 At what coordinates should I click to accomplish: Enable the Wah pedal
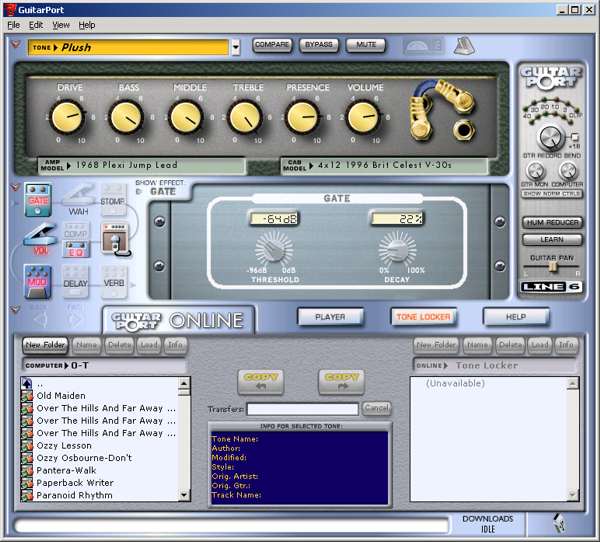tap(79, 200)
